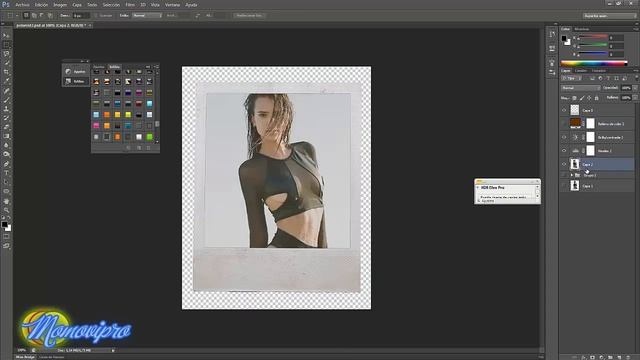Open the Relleno slider arrow

(635, 98)
